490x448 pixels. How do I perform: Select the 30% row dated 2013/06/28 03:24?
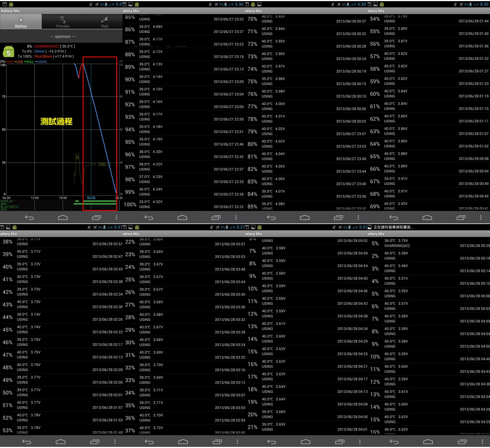pos(184,342)
